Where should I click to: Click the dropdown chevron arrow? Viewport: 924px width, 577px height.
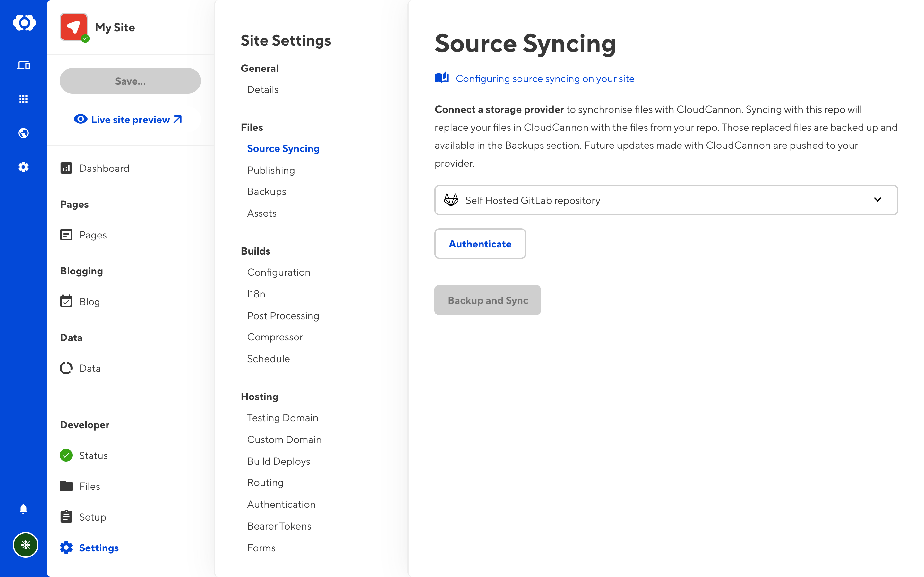[x=877, y=200]
